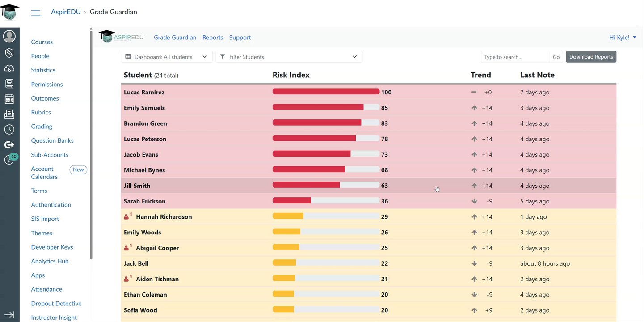Open the Dashboard: All students dropdown
644x322 pixels.
[167, 57]
